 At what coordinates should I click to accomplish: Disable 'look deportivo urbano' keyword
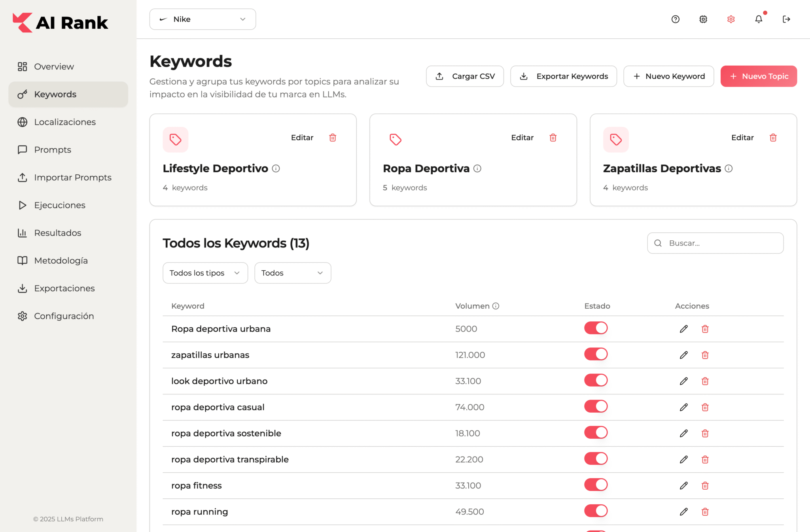(596, 380)
